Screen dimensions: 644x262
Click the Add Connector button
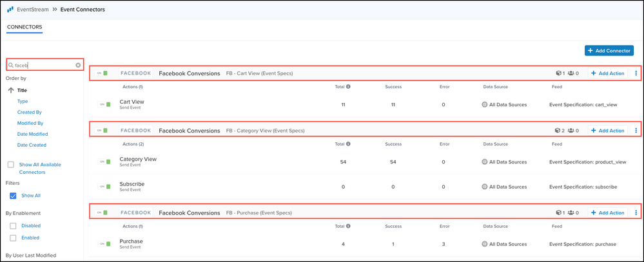click(609, 50)
